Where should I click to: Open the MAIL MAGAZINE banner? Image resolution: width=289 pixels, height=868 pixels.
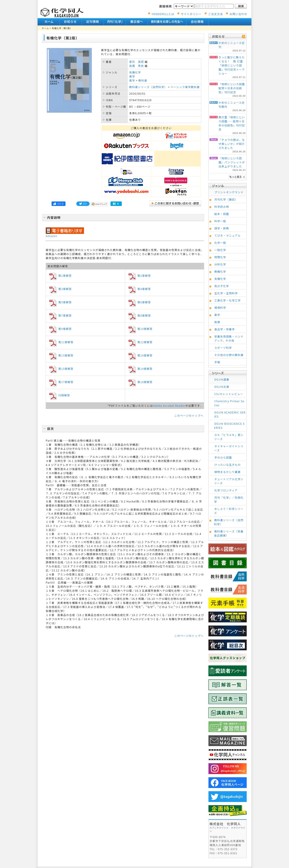point(227,741)
